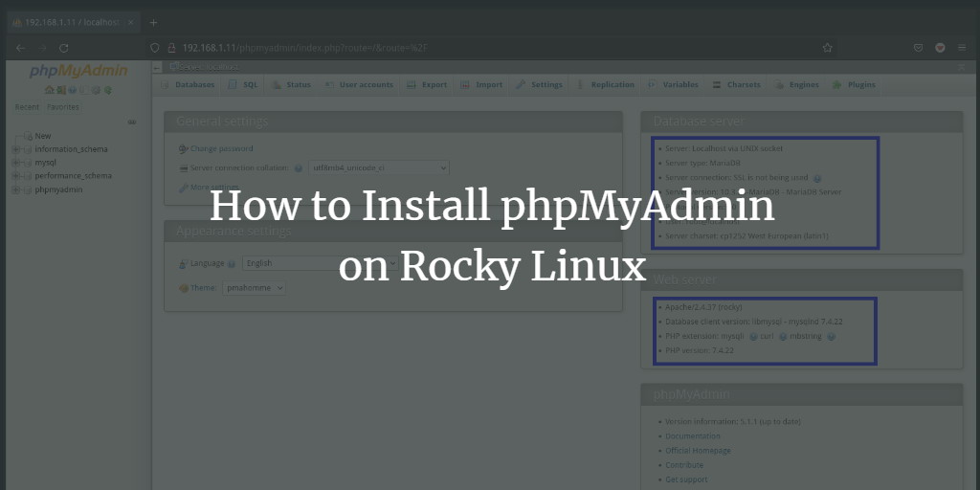The height and width of the screenshot is (490, 980).
Task: Click the help icon beside Server connection collation
Action: click(x=299, y=168)
